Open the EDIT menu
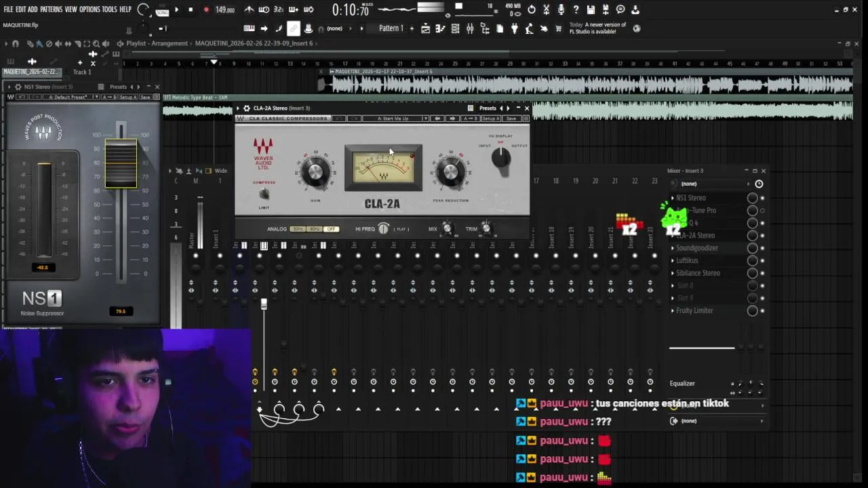The width and height of the screenshot is (868, 488). coord(20,9)
